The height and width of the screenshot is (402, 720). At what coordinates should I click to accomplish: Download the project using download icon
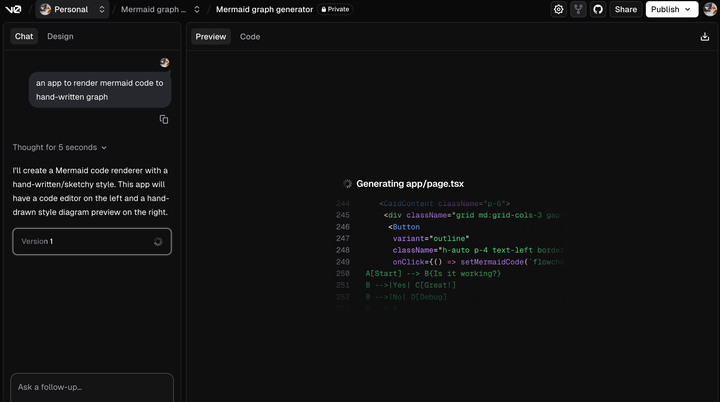pos(705,36)
